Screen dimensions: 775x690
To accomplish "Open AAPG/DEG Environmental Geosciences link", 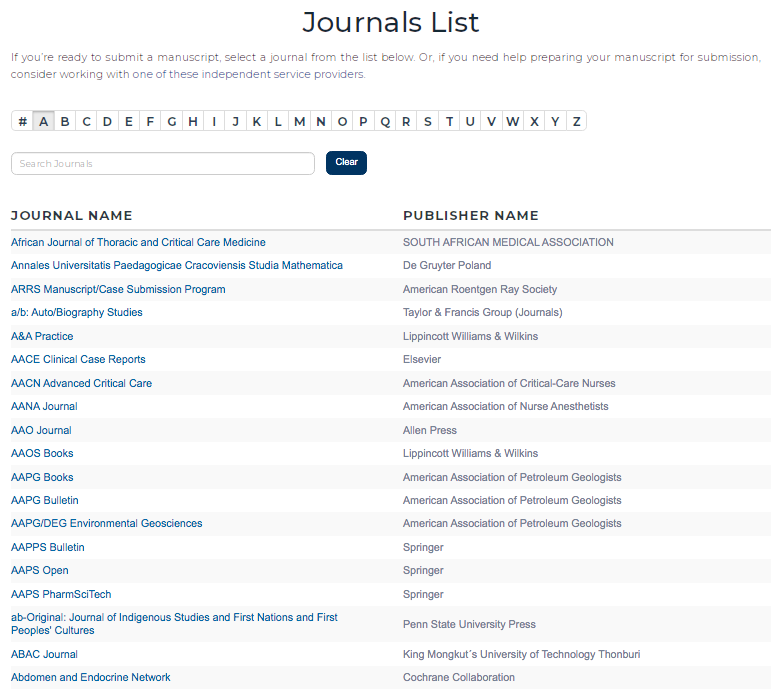I will (x=106, y=523).
